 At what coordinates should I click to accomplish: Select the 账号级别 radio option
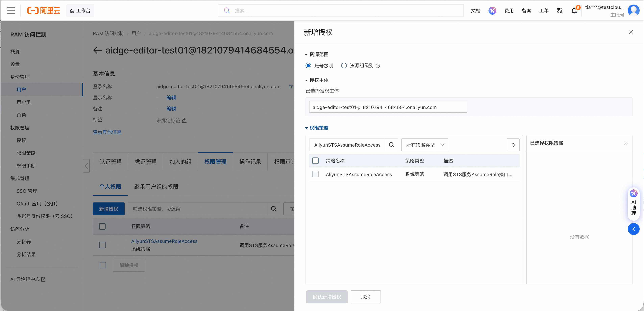[308, 66]
